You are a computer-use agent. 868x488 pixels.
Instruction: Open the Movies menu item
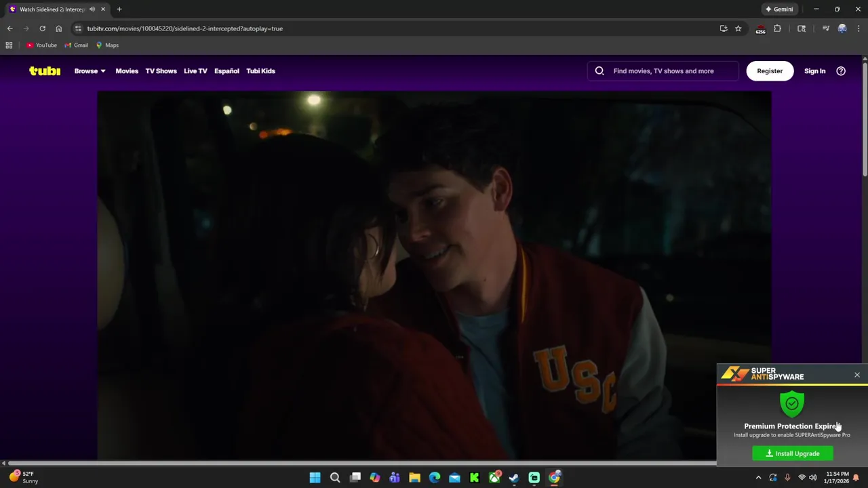(127, 71)
